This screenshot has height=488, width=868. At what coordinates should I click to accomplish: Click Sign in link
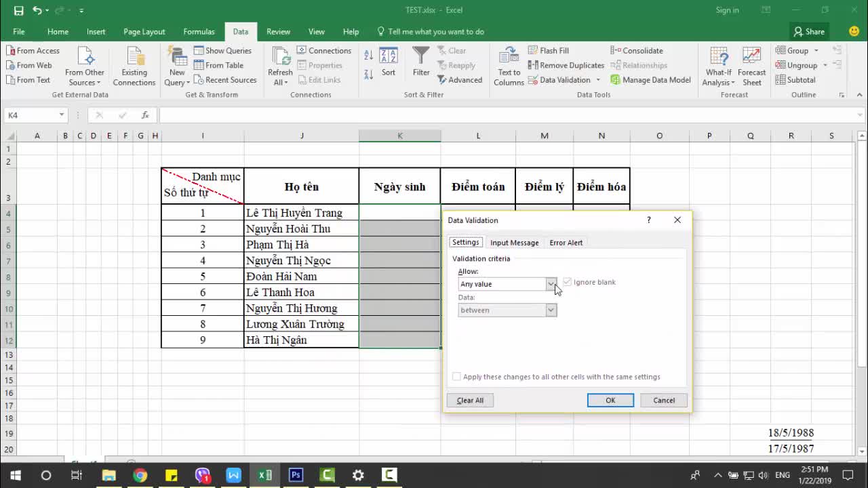(727, 10)
